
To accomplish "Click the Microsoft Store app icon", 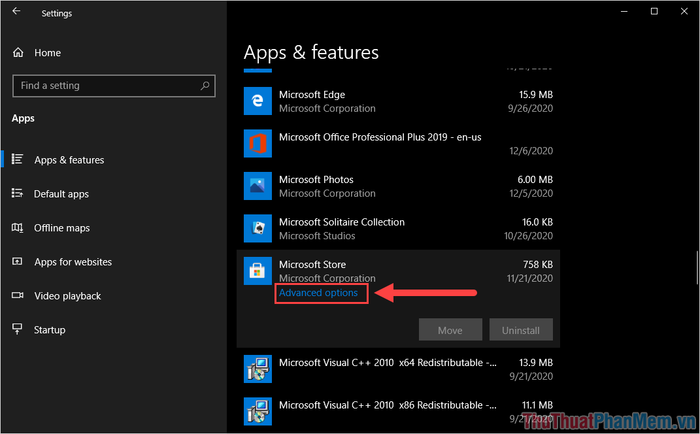I will (x=258, y=271).
